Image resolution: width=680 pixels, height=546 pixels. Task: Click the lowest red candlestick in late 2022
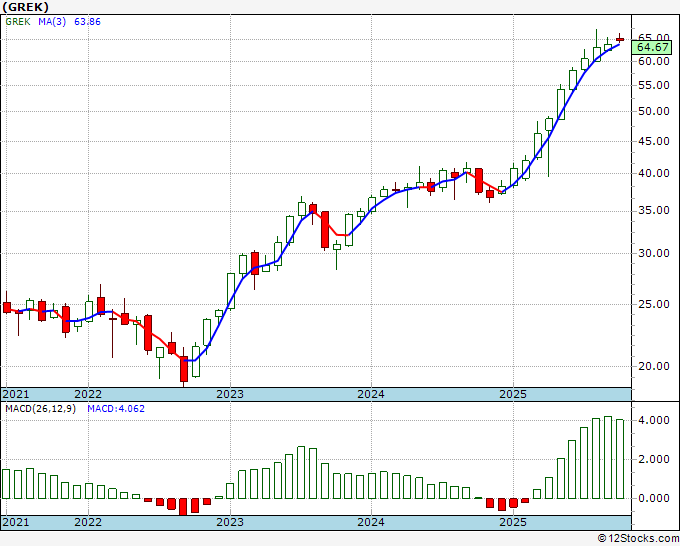click(184, 369)
